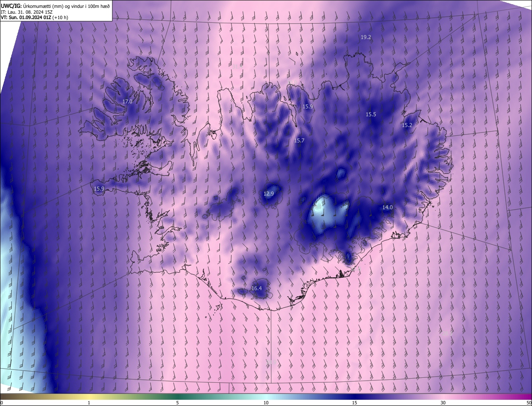Click the 15.2 value label
Image resolution: width=532 pixels, height=406 pixels.
coord(407,125)
